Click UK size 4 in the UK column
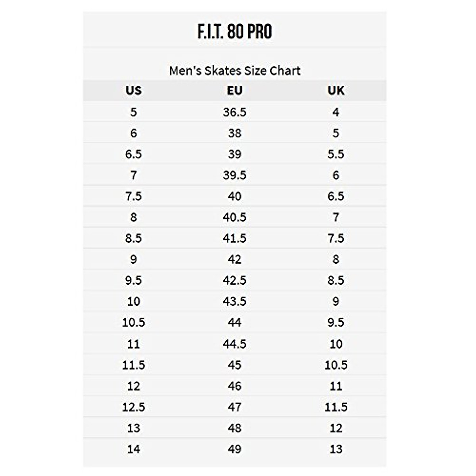 (336, 112)
